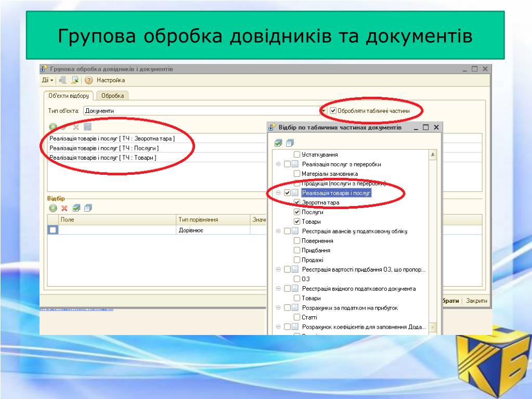This screenshot has width=532, height=399.
Task: Toggle Продажі checkbox
Action: coord(297,260)
